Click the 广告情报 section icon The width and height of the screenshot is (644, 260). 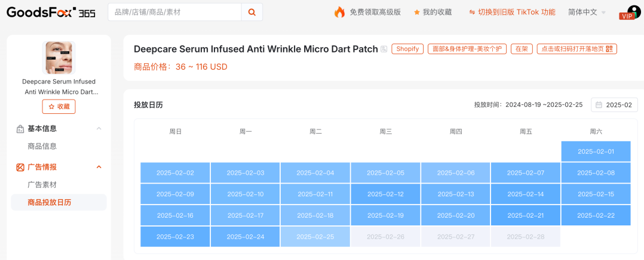point(20,167)
